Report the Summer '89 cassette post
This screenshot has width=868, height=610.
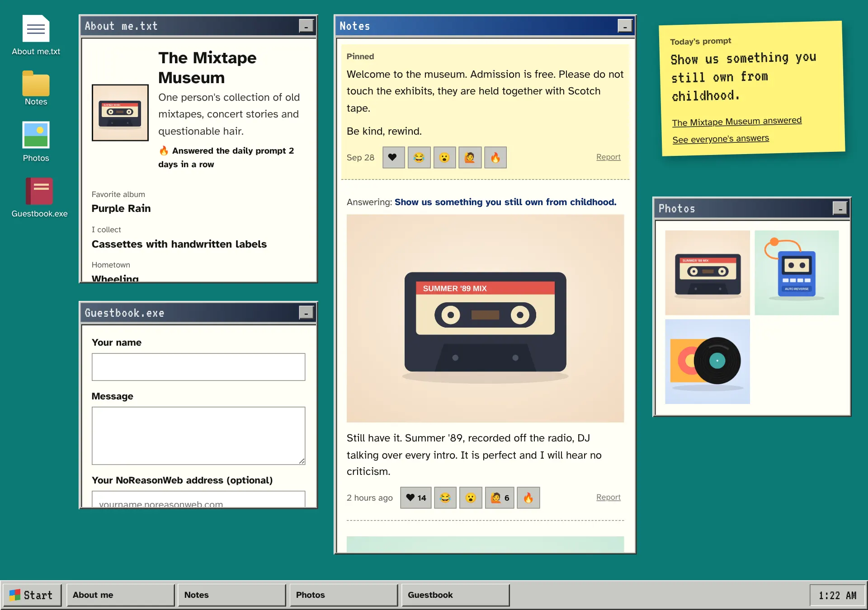[608, 497]
